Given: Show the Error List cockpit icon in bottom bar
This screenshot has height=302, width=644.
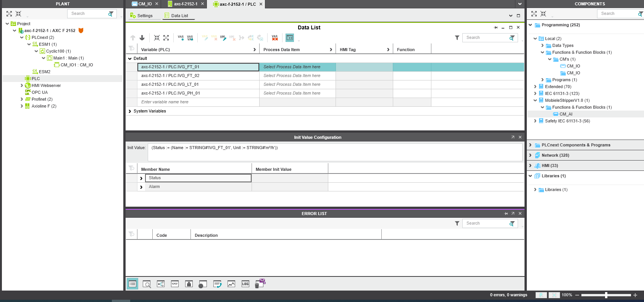Looking at the screenshot, I should (x=132, y=284).
